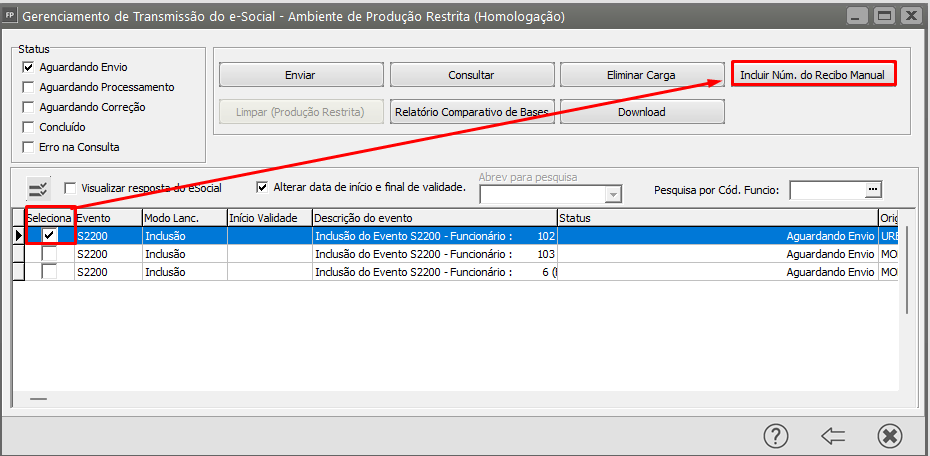
Task: Click the Enviar button
Action: (300, 75)
